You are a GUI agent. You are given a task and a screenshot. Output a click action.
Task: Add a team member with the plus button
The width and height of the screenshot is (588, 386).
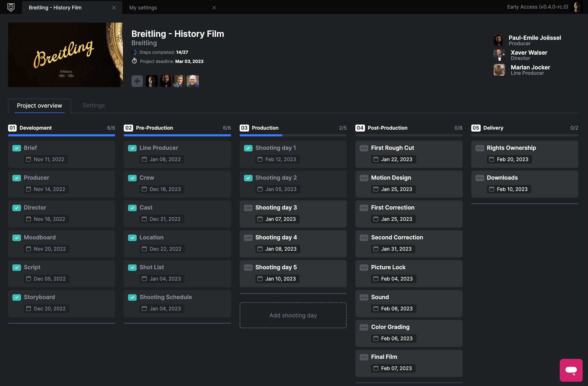(137, 81)
